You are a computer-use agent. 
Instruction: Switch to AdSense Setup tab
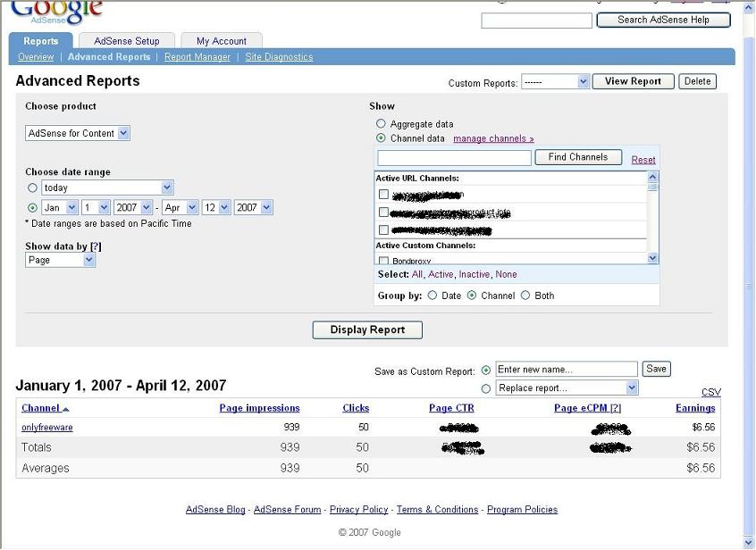[x=127, y=41]
